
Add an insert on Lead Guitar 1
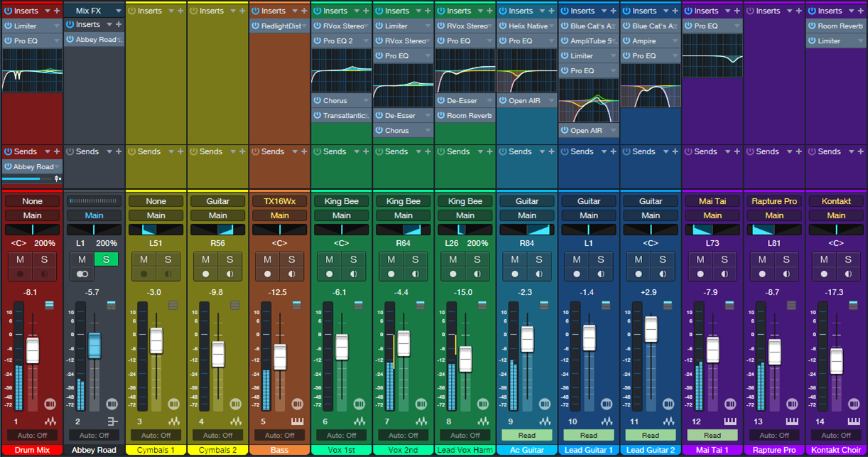tap(613, 11)
